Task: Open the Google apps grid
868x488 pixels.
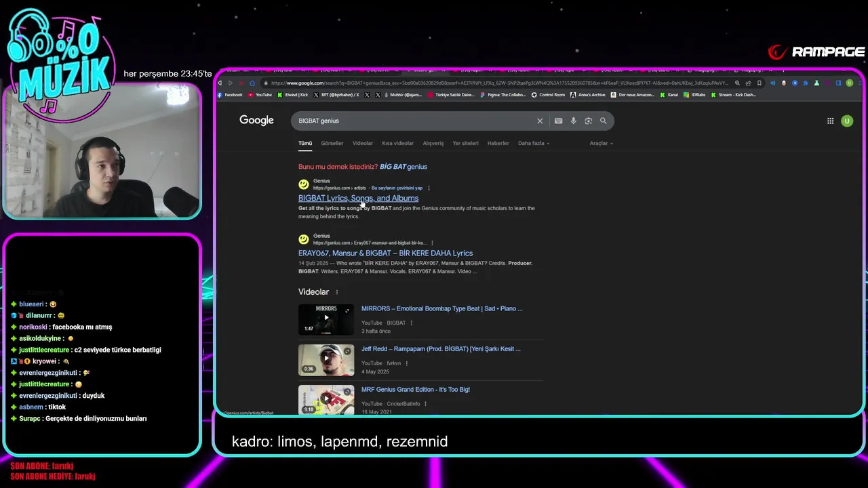Action: 830,121
